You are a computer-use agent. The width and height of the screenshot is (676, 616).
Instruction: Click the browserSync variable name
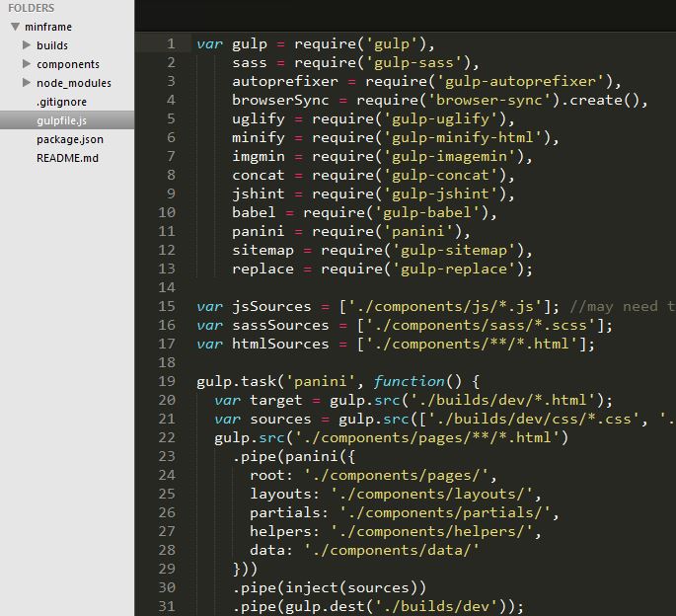(280, 100)
